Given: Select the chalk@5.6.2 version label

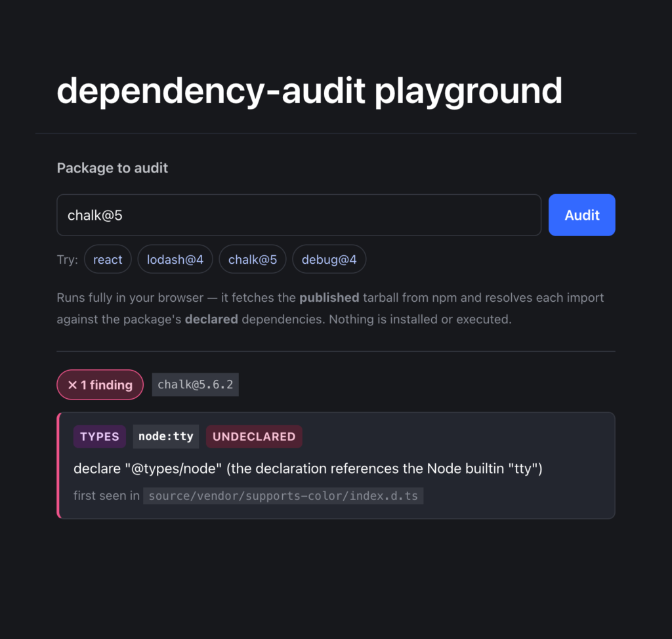Looking at the screenshot, I should click(195, 384).
